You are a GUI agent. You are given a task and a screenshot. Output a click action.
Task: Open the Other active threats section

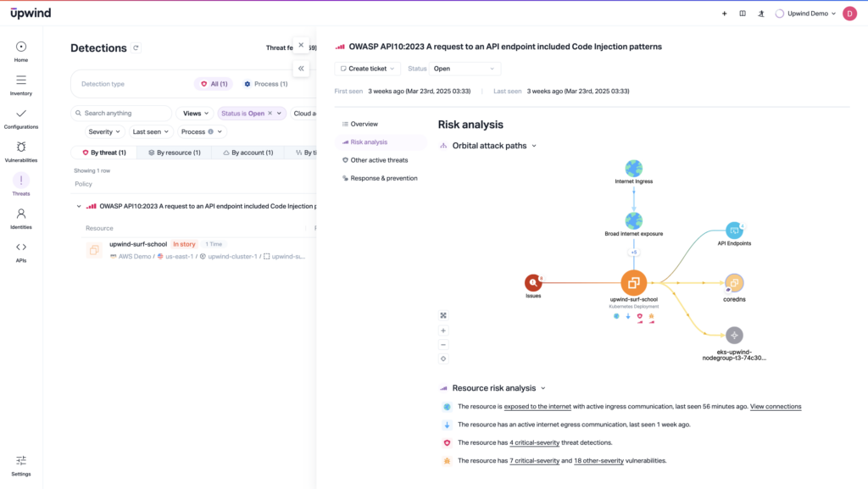(379, 160)
